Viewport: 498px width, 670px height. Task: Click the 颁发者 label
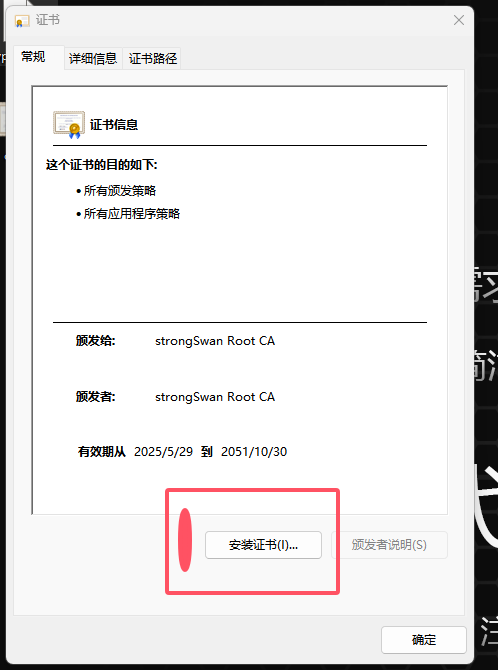pyautogui.click(x=95, y=397)
